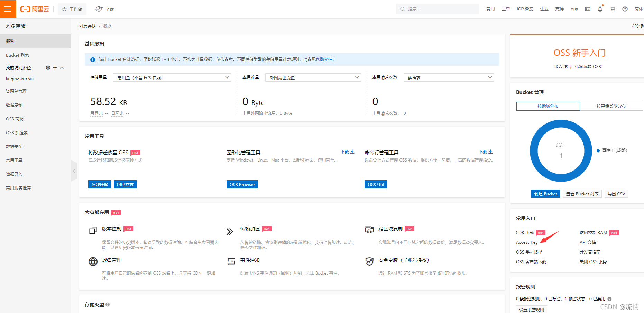This screenshot has width=644, height=313.
Task: Open the 工单 menu
Action: tap(506, 9)
